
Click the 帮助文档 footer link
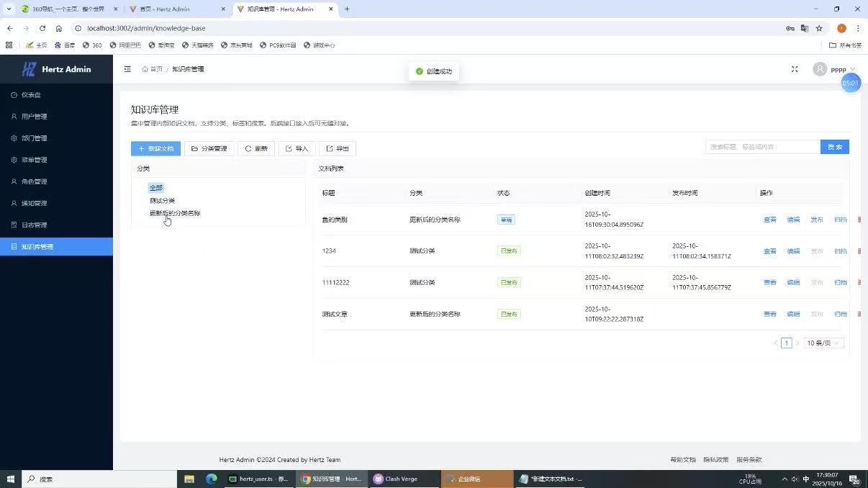pyautogui.click(x=683, y=460)
